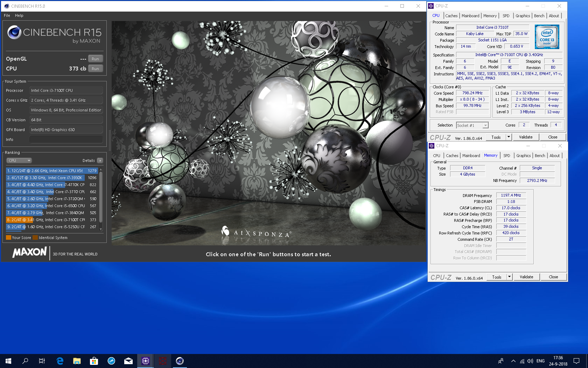
Task: Open the People tray icon
Action: tap(501, 361)
